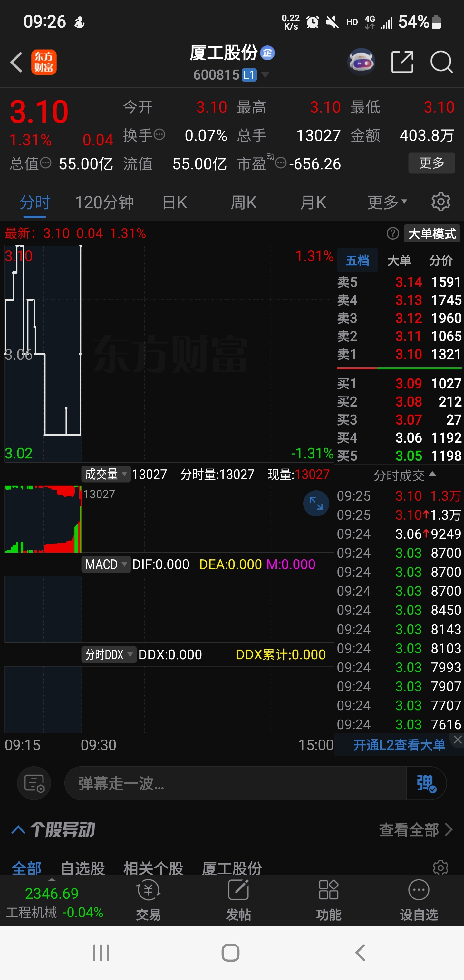Tap the 卖1 3.10 order row
Screen dimensions: 464x980
coord(399,354)
